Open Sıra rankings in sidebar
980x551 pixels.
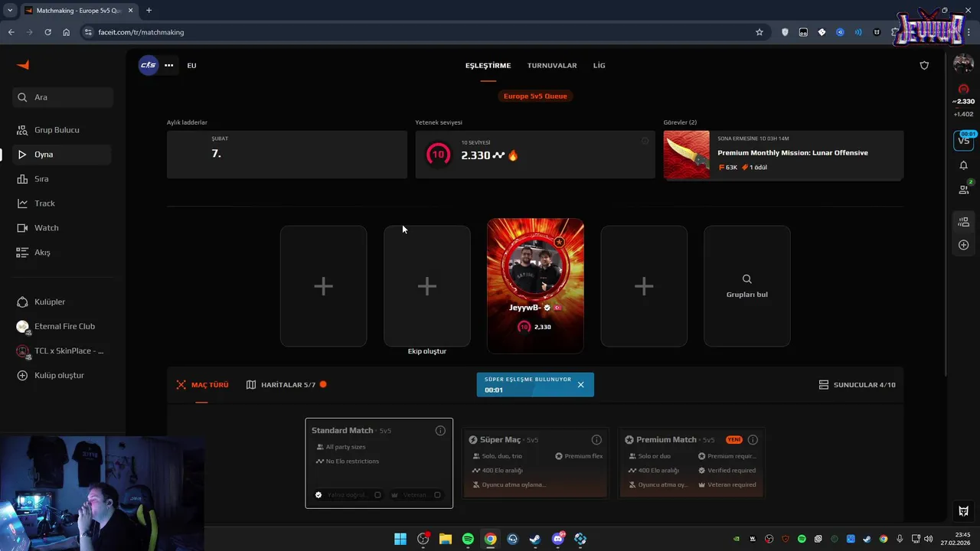point(61,179)
